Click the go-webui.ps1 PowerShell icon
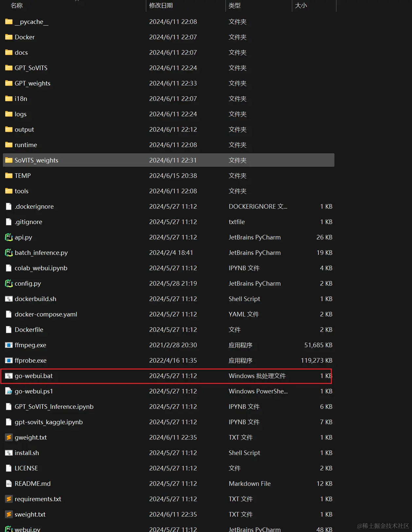This screenshot has height=532, width=412. pos(9,391)
